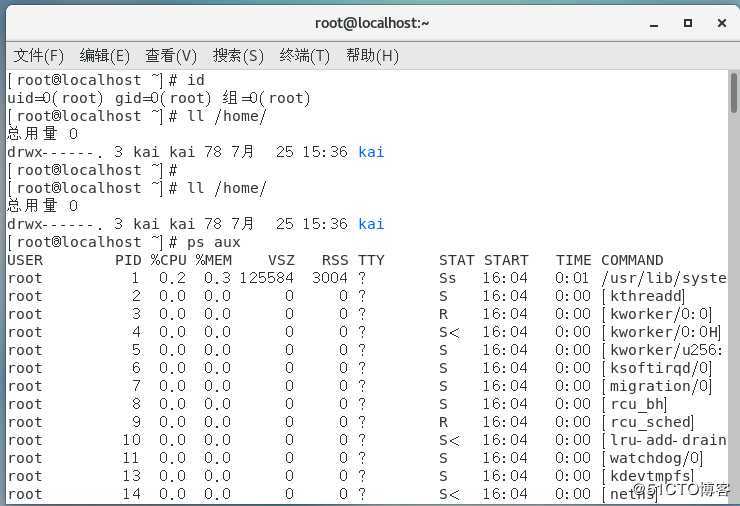Click the PID value 13
Image resolution: width=740 pixels, height=506 pixels.
(x=132, y=476)
